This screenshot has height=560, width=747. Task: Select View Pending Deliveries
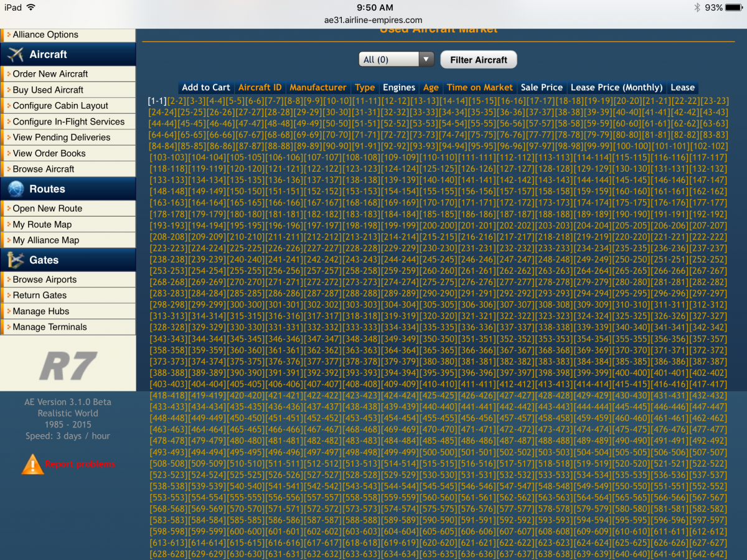[x=62, y=138]
